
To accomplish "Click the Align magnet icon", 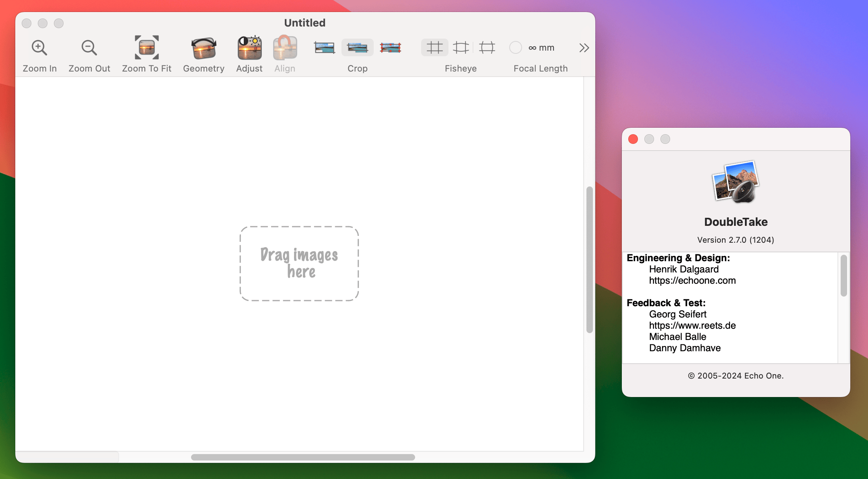I will tap(285, 48).
